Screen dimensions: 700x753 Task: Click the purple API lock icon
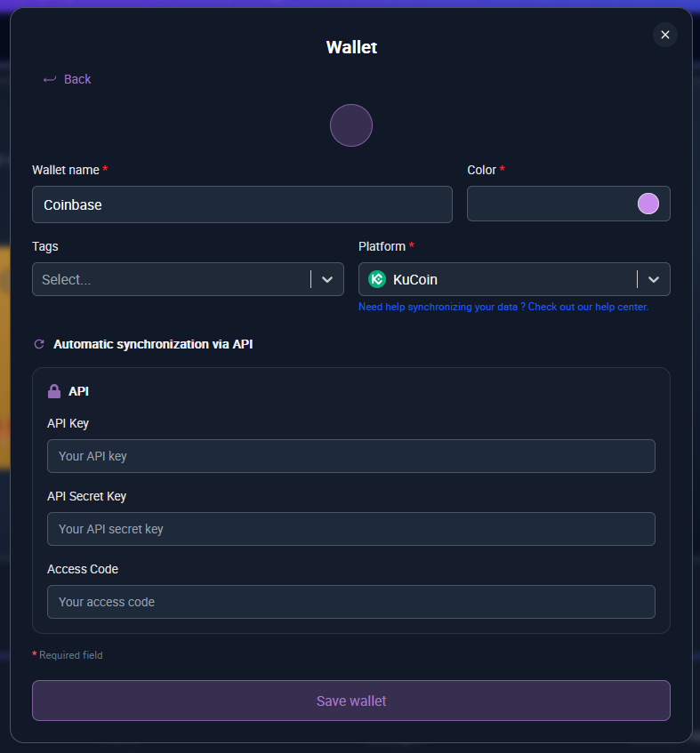point(54,391)
